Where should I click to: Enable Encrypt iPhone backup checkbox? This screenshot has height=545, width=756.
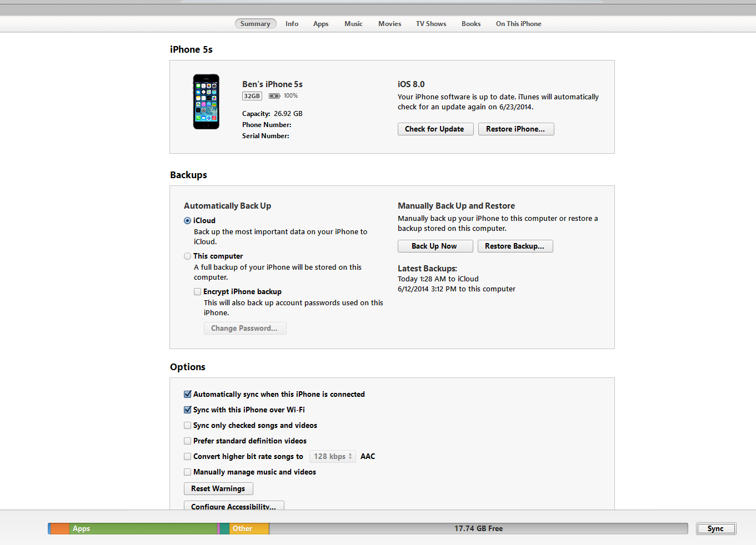pyautogui.click(x=197, y=291)
